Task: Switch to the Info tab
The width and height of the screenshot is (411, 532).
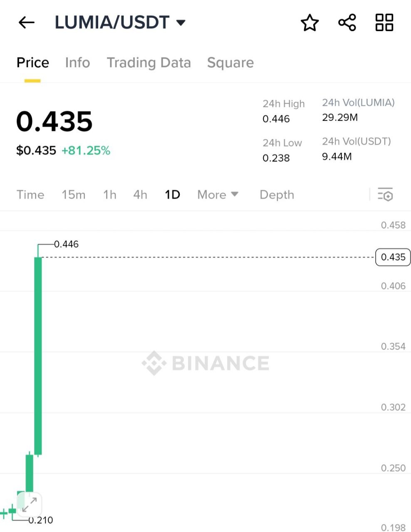Action: coord(77,63)
